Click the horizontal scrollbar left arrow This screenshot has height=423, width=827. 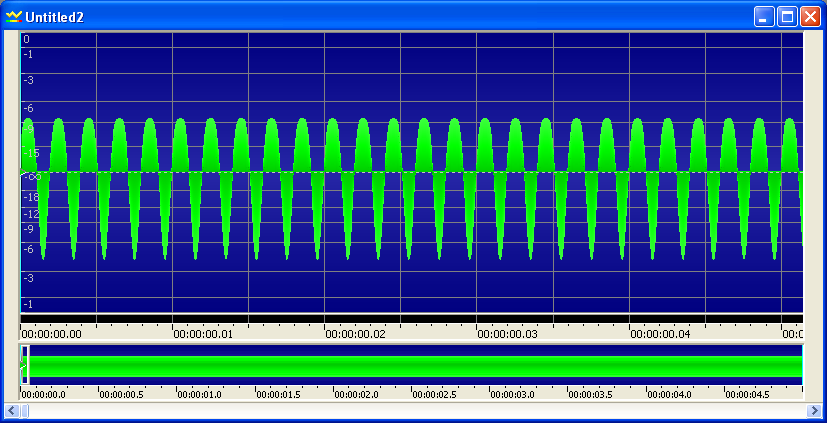(11, 410)
